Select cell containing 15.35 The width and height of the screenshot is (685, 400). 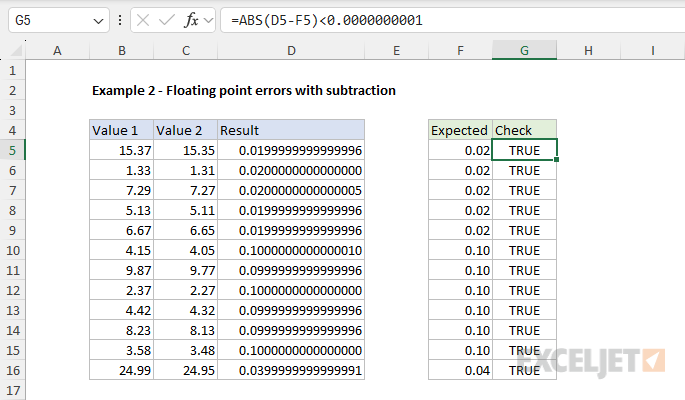click(x=186, y=150)
